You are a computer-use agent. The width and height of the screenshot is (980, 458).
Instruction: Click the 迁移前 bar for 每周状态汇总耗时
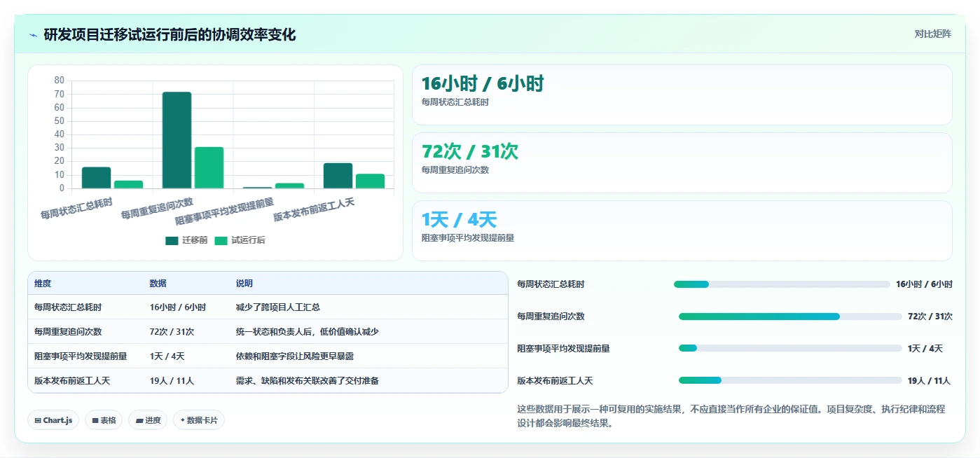click(x=96, y=178)
